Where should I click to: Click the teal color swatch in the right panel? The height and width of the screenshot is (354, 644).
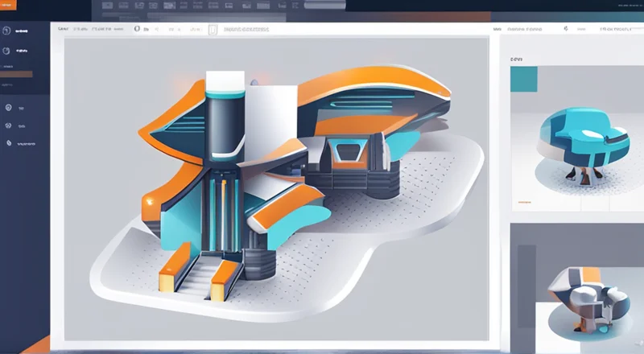523,78
